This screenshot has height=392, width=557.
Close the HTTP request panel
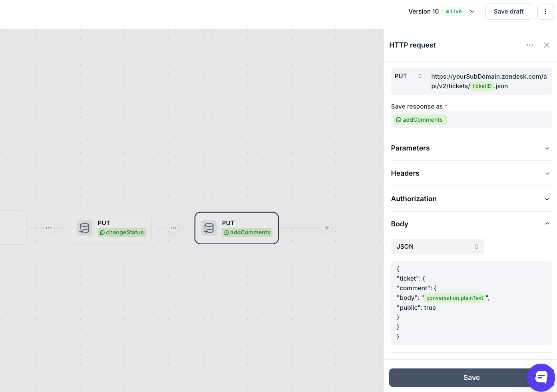(x=547, y=45)
